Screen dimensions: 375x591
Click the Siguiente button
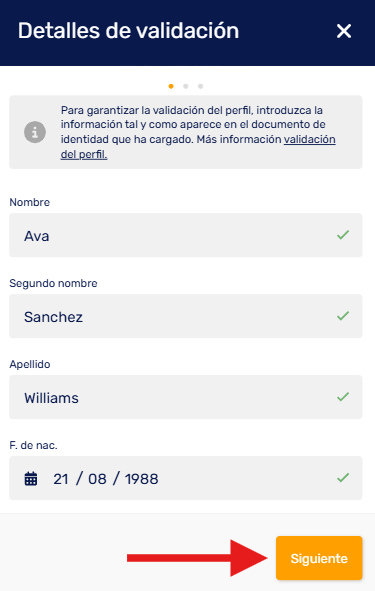pyautogui.click(x=319, y=558)
